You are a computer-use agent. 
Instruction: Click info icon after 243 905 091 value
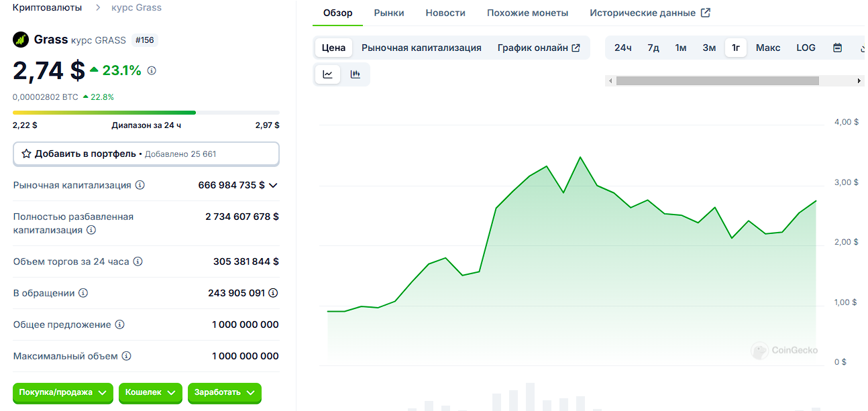click(x=273, y=293)
